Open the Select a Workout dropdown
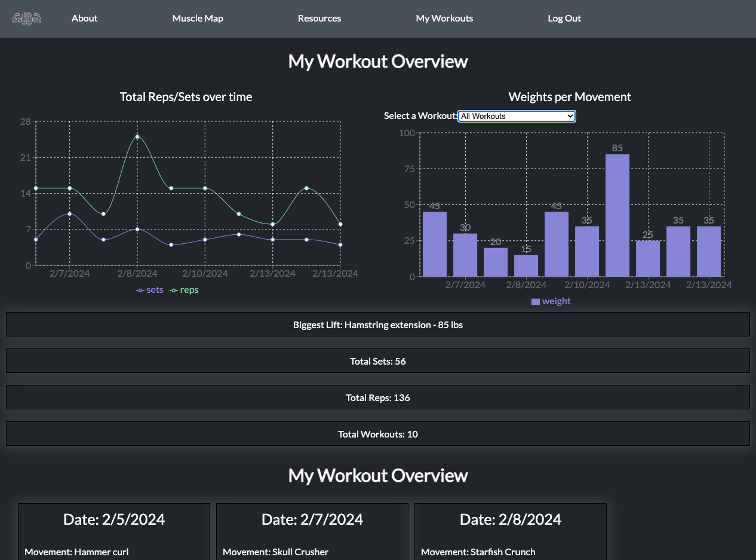The image size is (756, 560). tap(517, 116)
